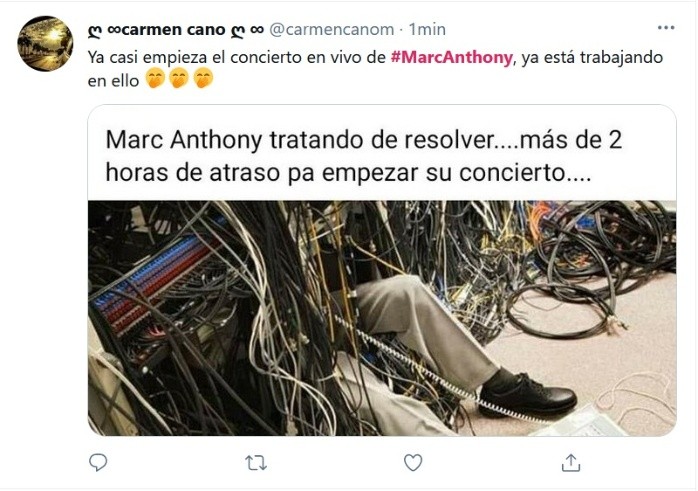Click the first hand-over-mouth emoji
698x491 pixels.
pyautogui.click(x=155, y=79)
